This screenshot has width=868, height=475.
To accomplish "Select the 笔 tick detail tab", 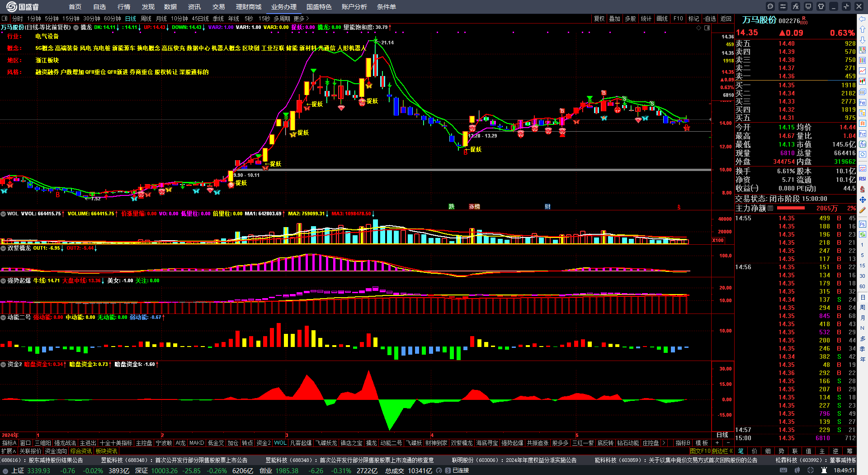I will 741,451.
